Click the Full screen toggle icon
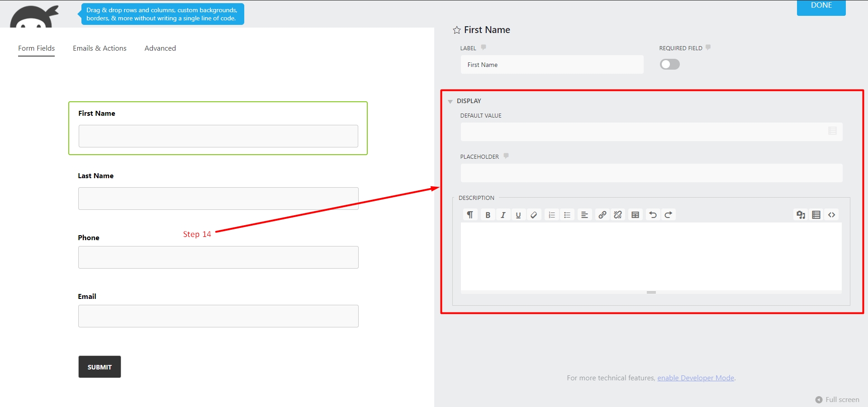The width and height of the screenshot is (868, 407). [819, 400]
